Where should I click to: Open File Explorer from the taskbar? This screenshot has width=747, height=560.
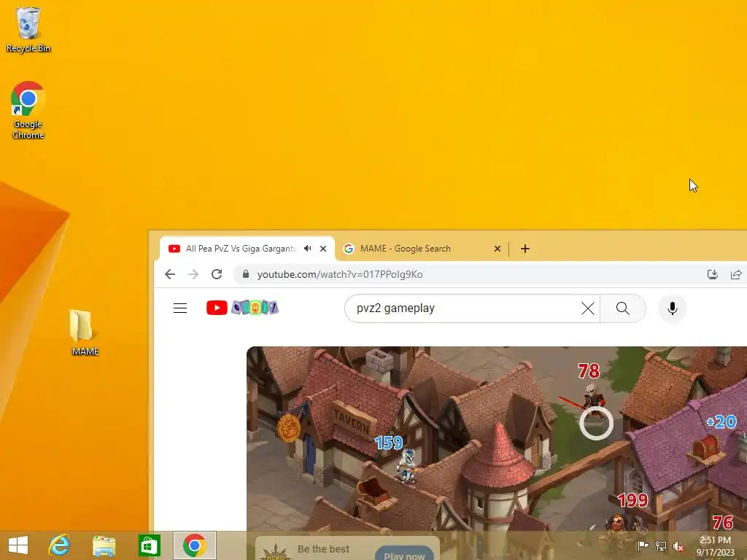[x=104, y=545]
